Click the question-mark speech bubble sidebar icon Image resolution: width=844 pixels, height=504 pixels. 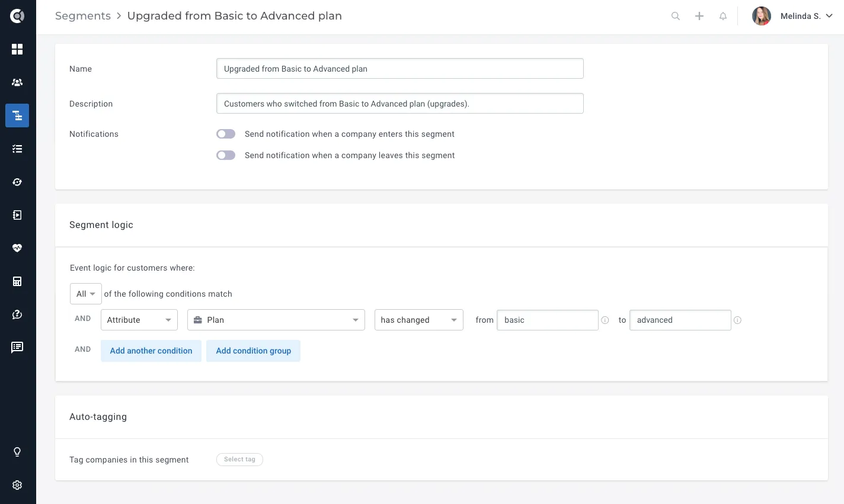(x=17, y=314)
